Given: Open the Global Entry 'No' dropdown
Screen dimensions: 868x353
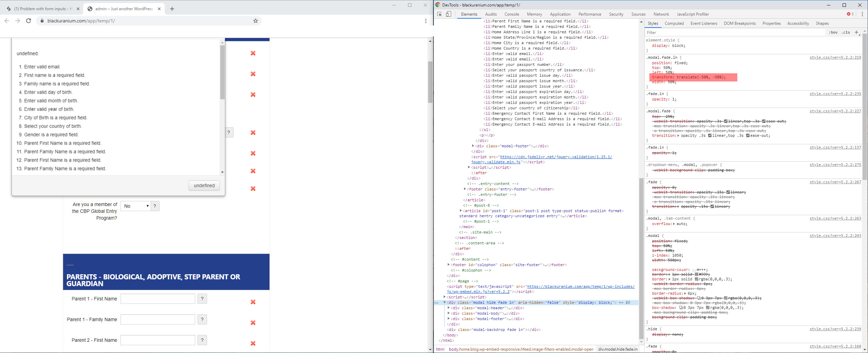Looking at the screenshot, I should (136, 206).
